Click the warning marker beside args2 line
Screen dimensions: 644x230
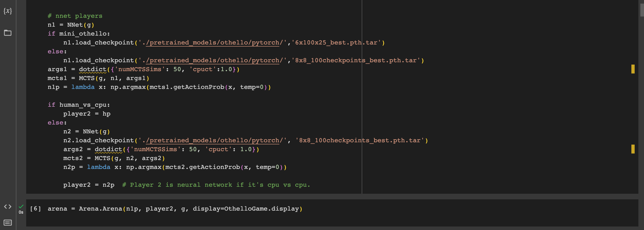633,149
